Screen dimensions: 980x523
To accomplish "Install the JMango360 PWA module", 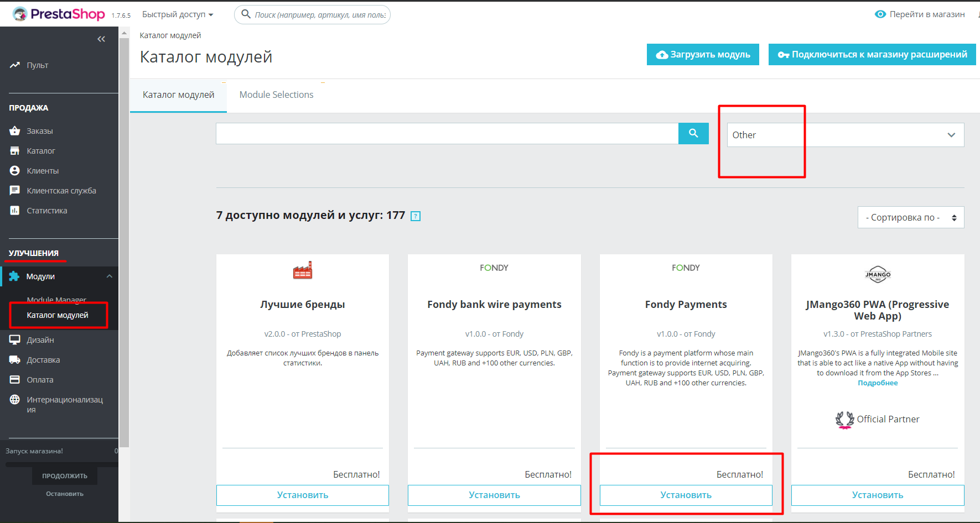I will click(x=878, y=495).
